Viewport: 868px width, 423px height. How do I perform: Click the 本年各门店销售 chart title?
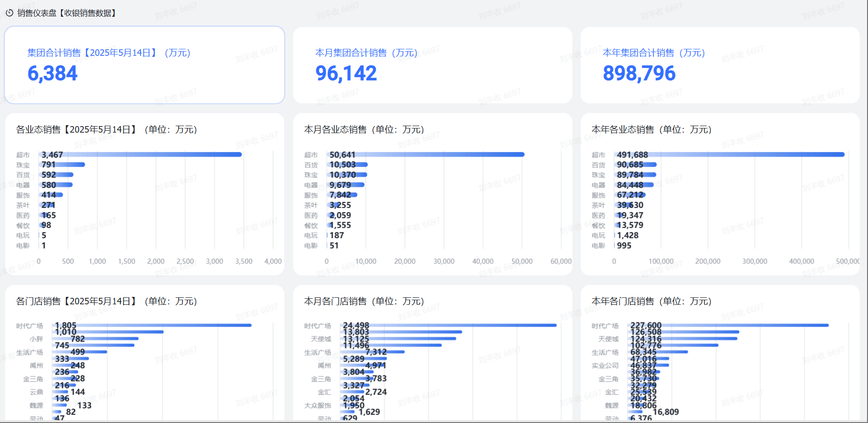pos(652,301)
